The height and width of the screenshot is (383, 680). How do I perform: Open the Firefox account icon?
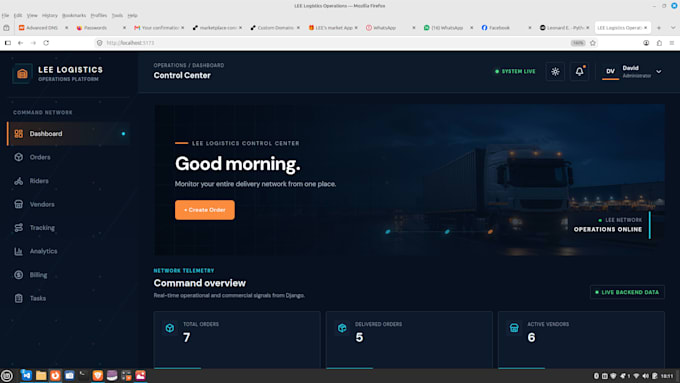(646, 43)
